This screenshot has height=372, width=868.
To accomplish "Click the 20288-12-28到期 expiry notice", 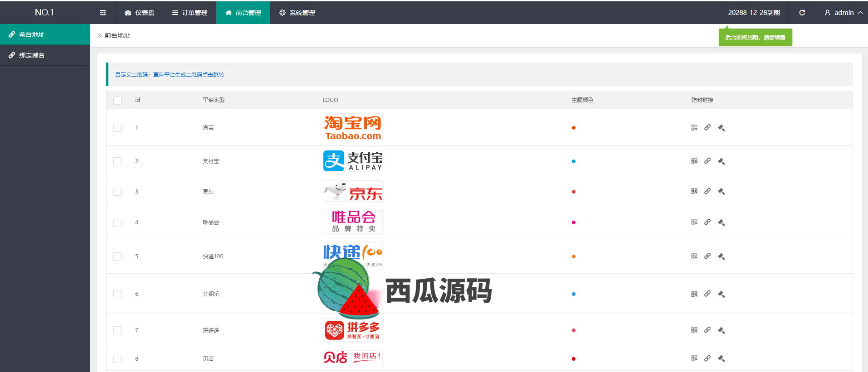I will tap(754, 13).
